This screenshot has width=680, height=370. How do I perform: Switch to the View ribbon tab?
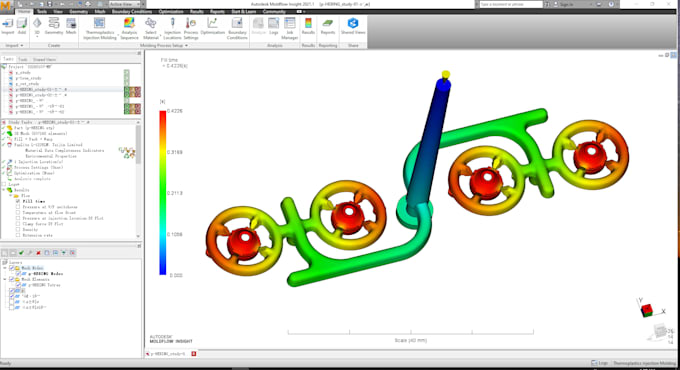[58, 12]
